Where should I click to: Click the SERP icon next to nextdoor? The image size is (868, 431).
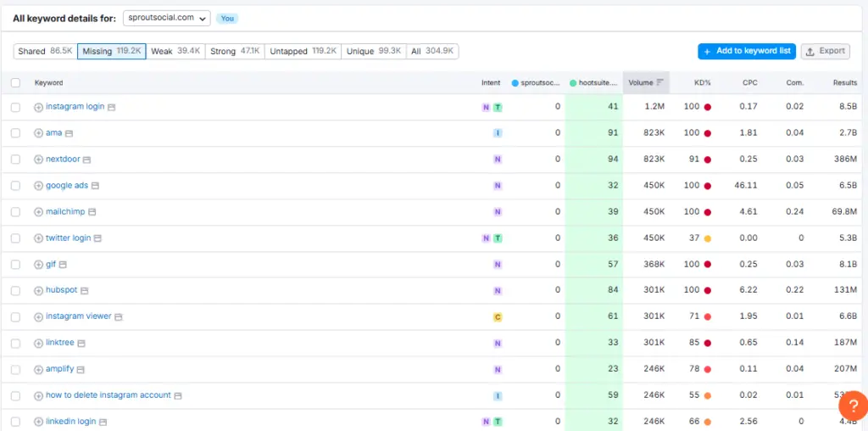(86, 160)
